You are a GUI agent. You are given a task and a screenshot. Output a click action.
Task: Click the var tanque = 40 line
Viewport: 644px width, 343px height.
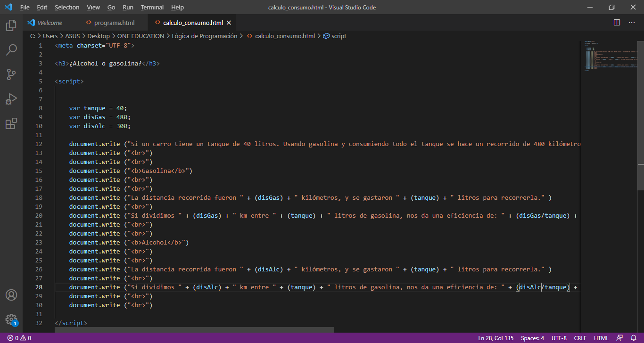pos(98,108)
